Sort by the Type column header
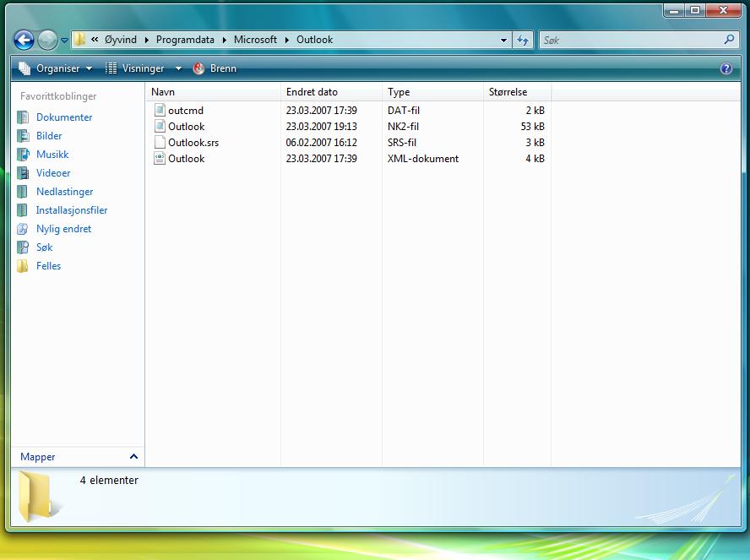750x560 pixels. pyautogui.click(x=432, y=92)
